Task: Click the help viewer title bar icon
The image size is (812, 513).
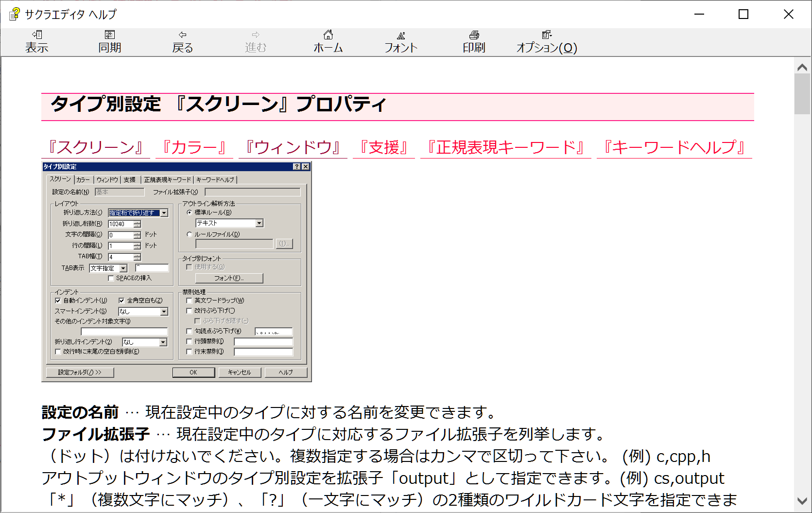Action: coord(15,14)
